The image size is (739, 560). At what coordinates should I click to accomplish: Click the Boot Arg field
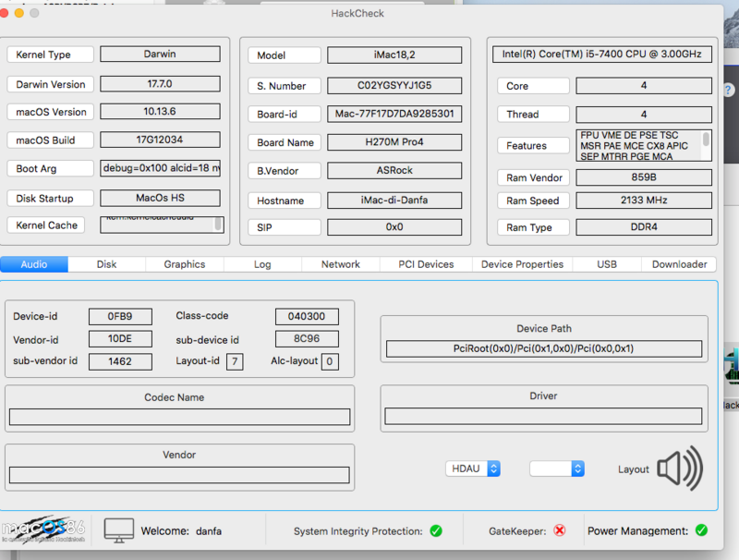(160, 168)
